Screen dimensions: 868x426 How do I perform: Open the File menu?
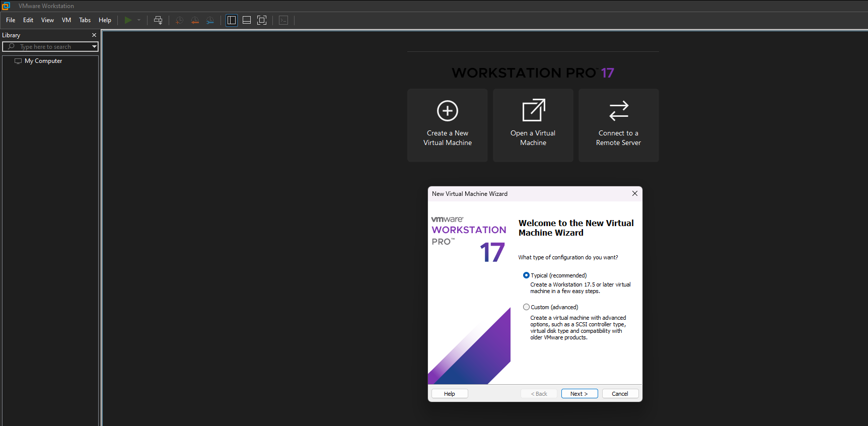point(11,20)
